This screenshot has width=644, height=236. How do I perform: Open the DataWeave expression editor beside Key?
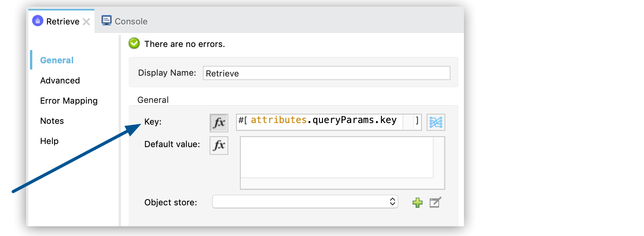pos(436,122)
